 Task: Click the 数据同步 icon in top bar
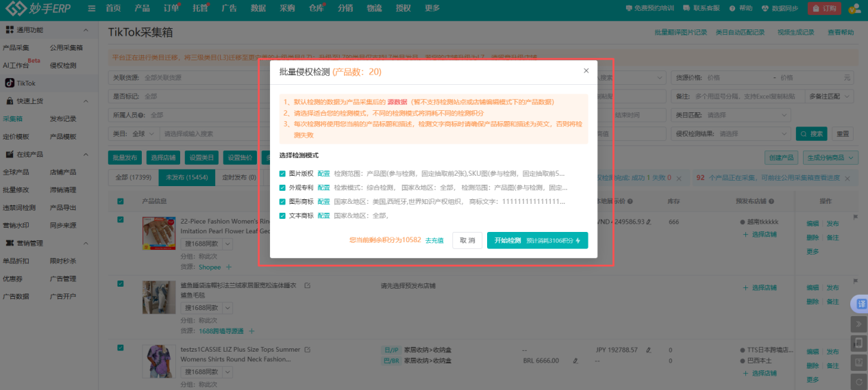[765, 8]
